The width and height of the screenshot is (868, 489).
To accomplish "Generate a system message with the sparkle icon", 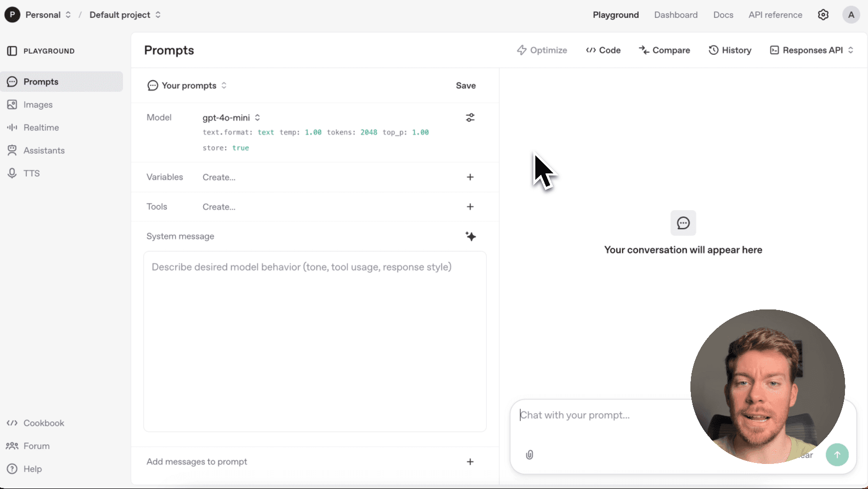I will click(470, 236).
